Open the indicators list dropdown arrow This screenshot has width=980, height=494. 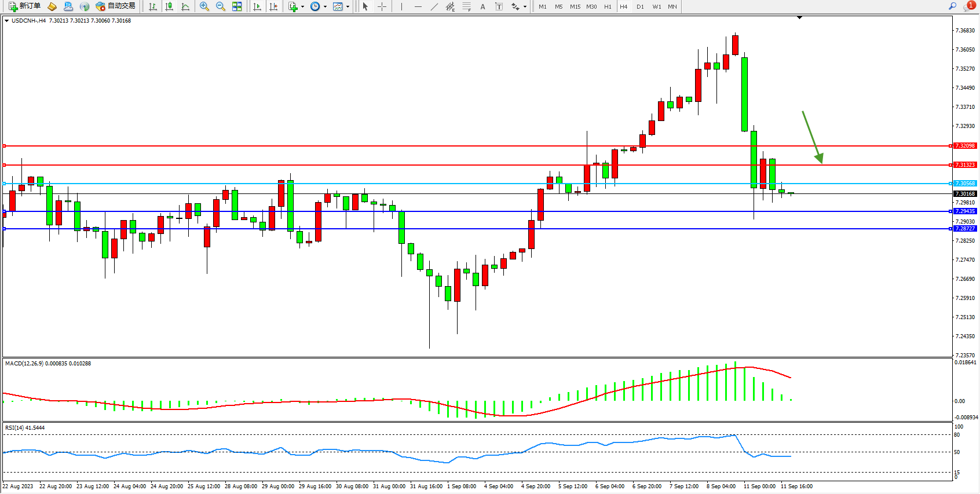[302, 7]
